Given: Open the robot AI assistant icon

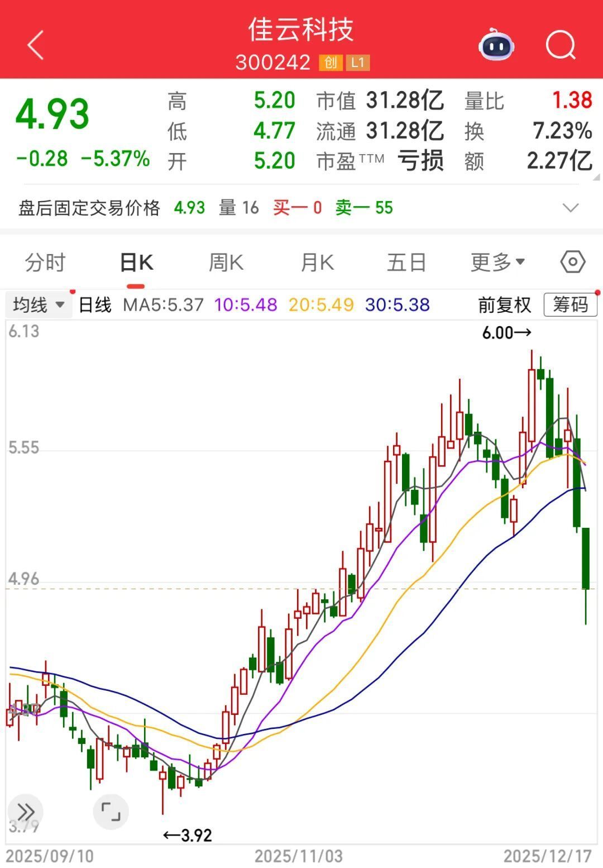Looking at the screenshot, I should tap(496, 45).
